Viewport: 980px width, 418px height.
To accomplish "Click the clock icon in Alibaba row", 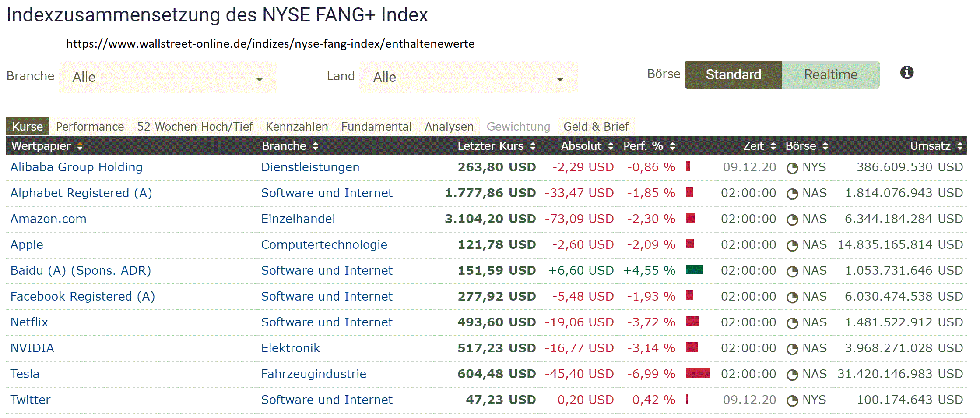I will coord(792,168).
